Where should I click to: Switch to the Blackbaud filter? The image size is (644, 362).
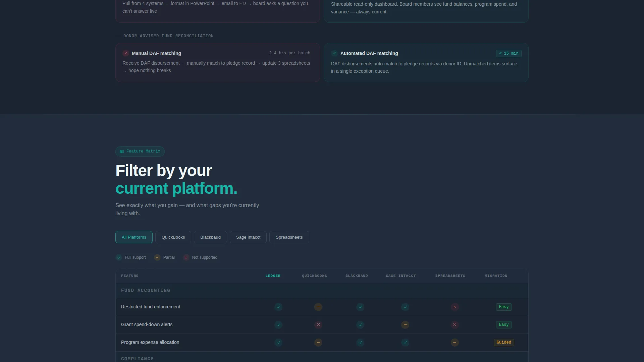tap(210, 237)
